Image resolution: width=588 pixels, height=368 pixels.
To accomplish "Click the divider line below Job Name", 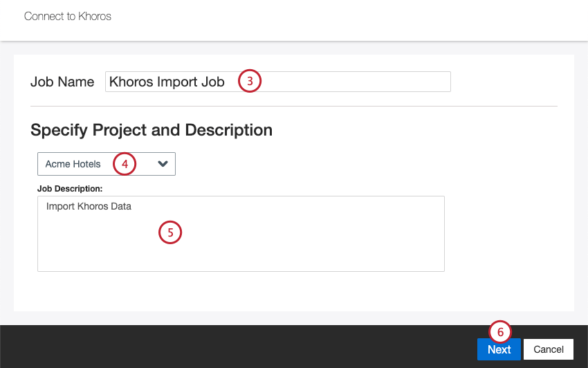I will (x=294, y=106).
